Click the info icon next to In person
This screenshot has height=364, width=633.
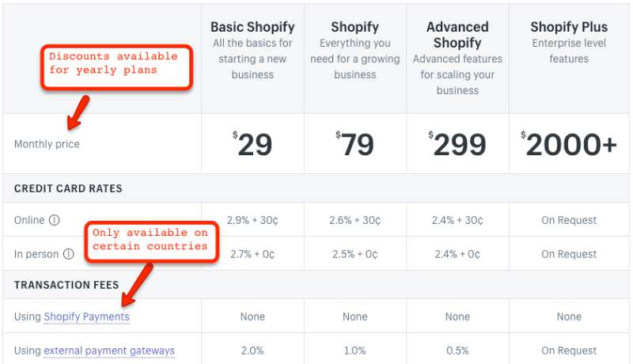tap(69, 254)
